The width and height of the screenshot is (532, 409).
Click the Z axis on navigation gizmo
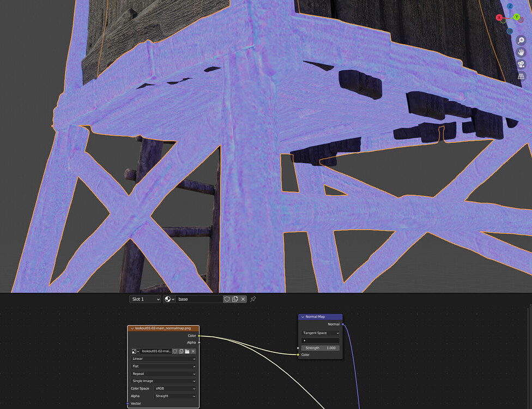[x=510, y=6]
